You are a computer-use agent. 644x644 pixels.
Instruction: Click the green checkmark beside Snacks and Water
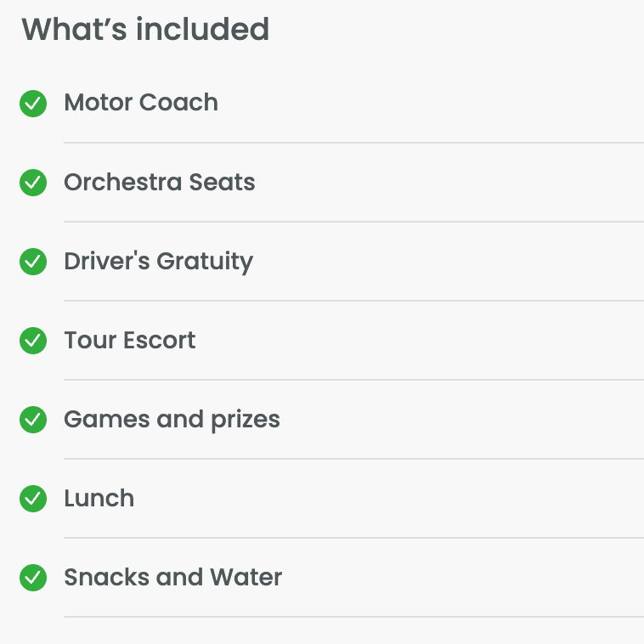click(33, 578)
